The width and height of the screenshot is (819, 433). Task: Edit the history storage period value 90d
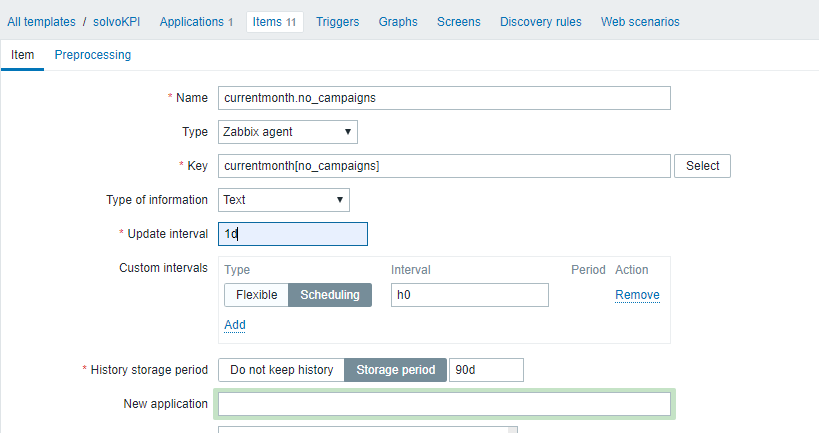click(x=486, y=370)
